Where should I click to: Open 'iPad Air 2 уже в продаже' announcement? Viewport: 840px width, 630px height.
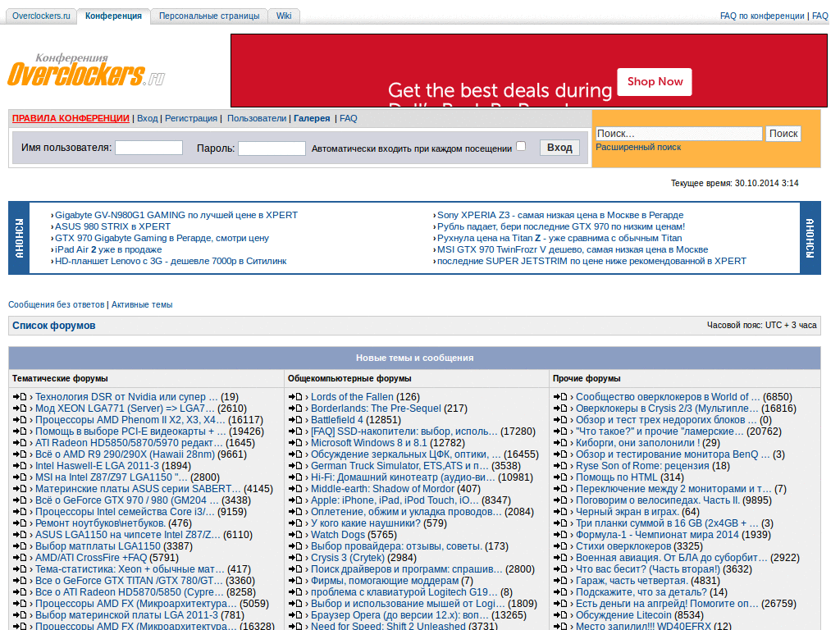(108, 249)
